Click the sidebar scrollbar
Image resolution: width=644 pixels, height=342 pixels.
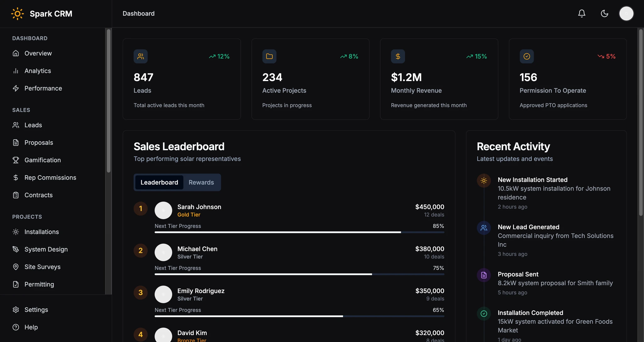pyautogui.click(x=108, y=100)
